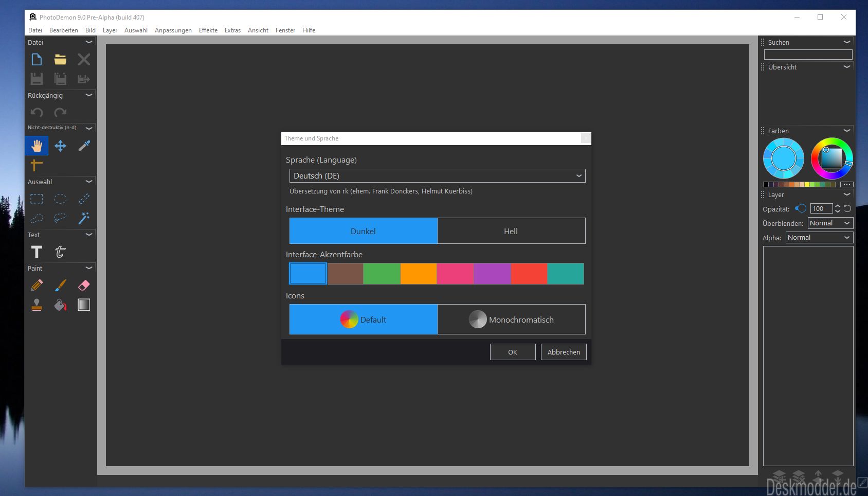Click the Opazität slider knob
The width and height of the screenshot is (868, 496).
tap(801, 208)
